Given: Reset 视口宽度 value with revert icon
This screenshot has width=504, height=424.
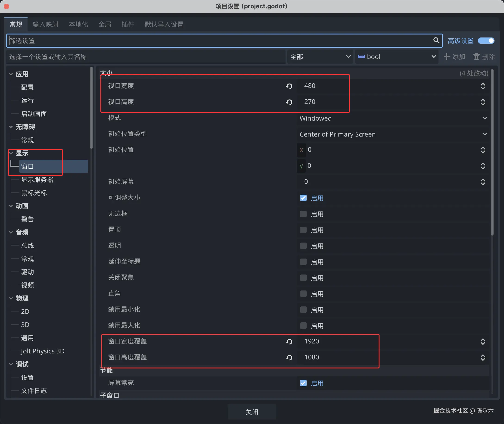Looking at the screenshot, I should click(x=289, y=86).
